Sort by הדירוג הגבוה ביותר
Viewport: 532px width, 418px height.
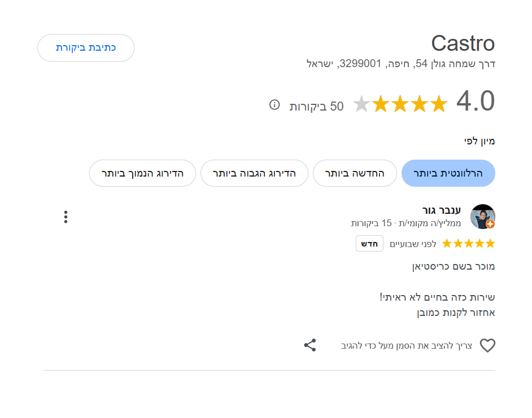[x=254, y=173]
